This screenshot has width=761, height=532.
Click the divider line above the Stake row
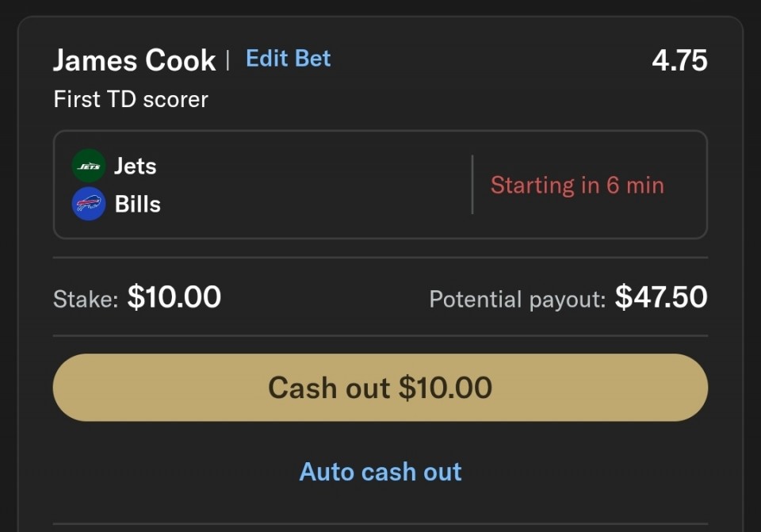380,258
